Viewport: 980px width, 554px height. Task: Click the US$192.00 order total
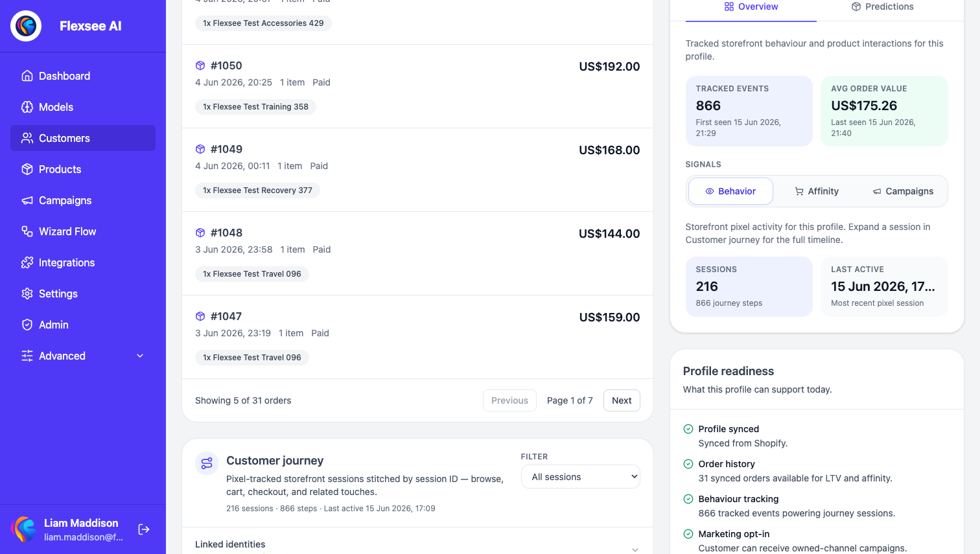click(609, 67)
